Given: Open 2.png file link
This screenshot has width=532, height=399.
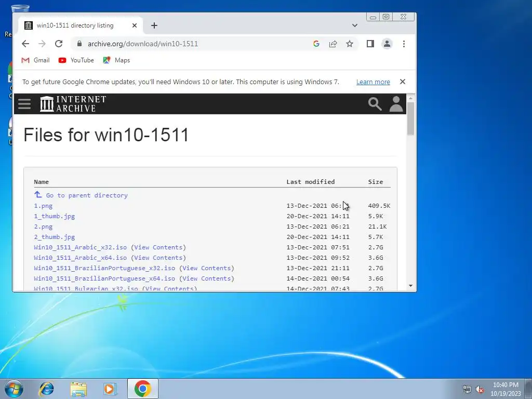Looking at the screenshot, I should pos(43,227).
